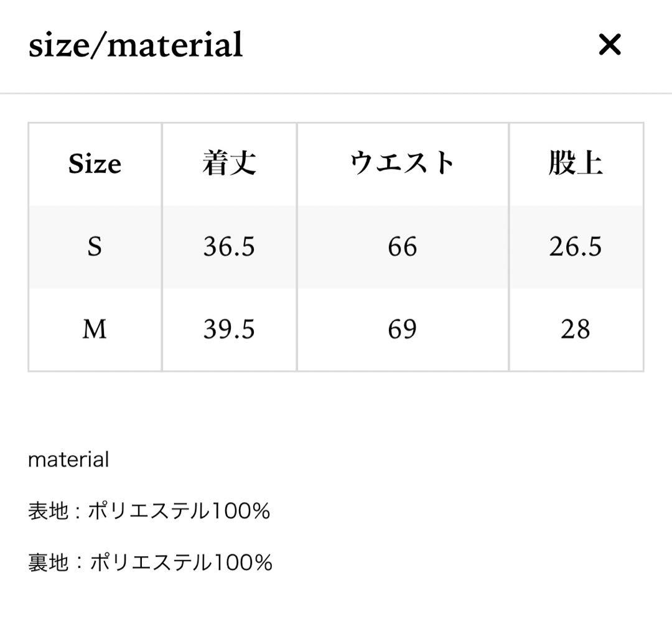Select the Size column header
The width and height of the screenshot is (672, 634).
coord(95,164)
